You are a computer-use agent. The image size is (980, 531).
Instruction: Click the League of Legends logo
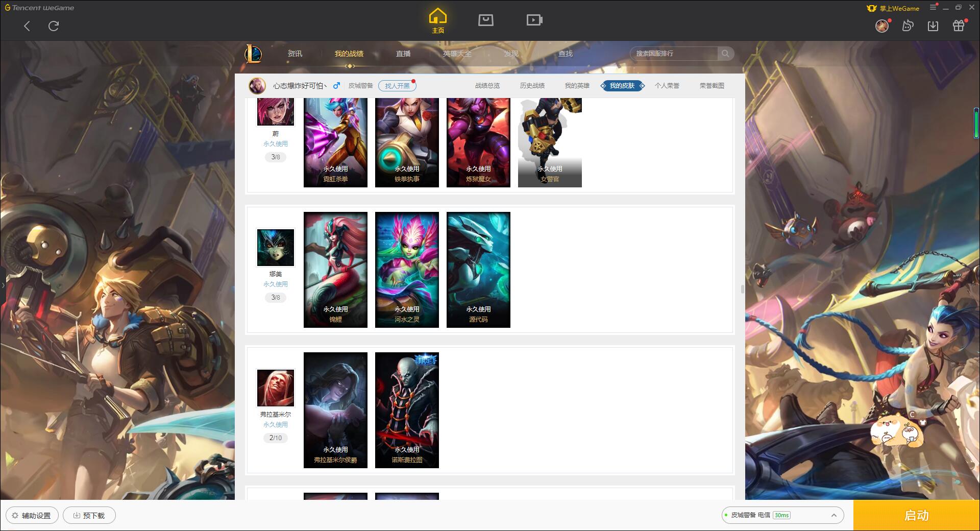[x=253, y=54]
